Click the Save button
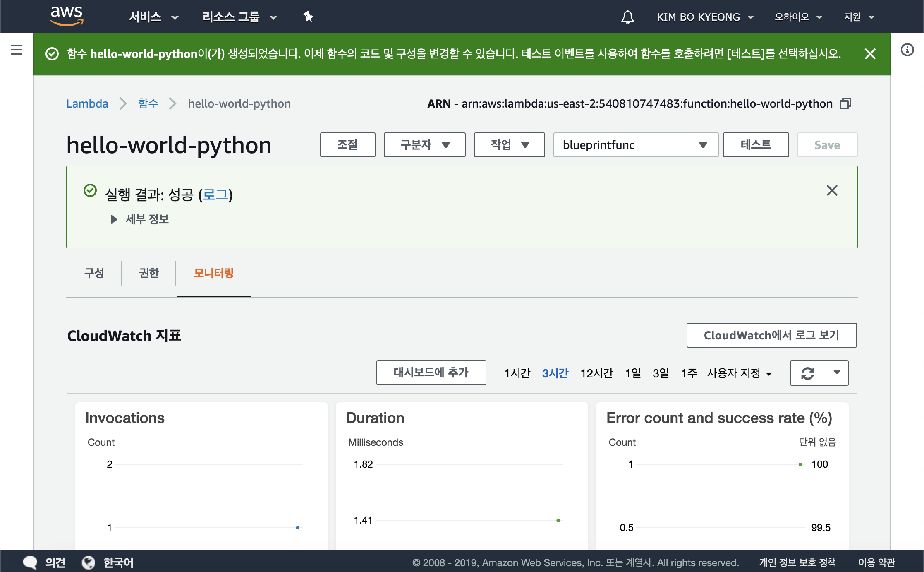Screen dimensions: 924x572 tap(827, 145)
